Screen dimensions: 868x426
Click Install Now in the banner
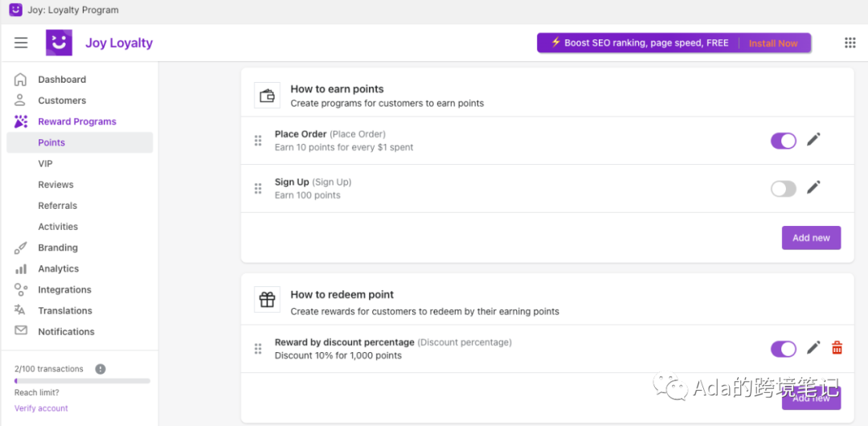(773, 43)
